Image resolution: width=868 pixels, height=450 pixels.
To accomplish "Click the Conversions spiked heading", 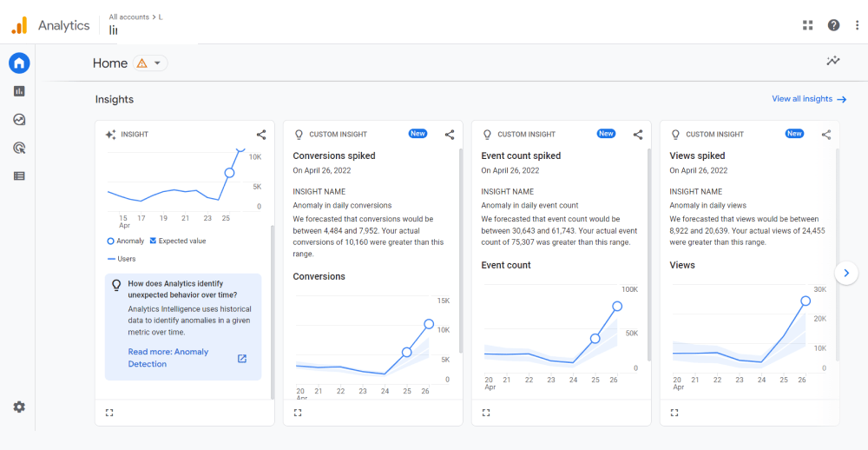I will coord(334,156).
